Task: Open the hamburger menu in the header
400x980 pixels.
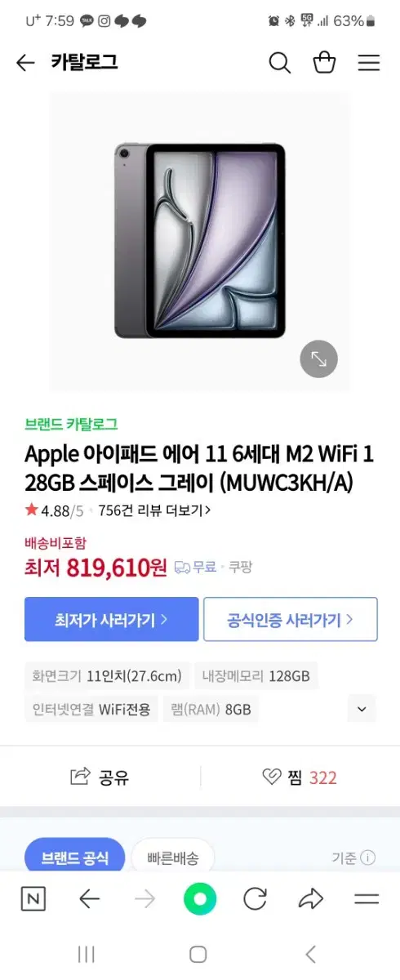Action: (x=369, y=63)
